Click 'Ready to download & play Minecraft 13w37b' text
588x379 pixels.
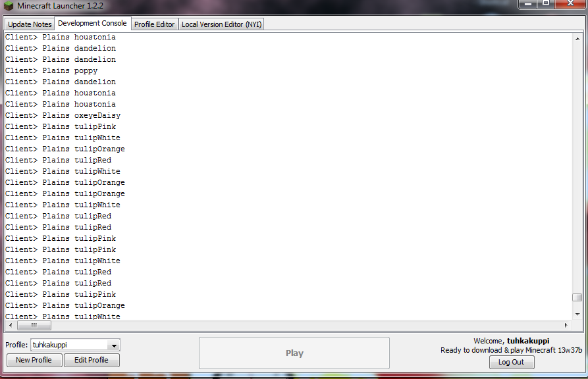512,350
